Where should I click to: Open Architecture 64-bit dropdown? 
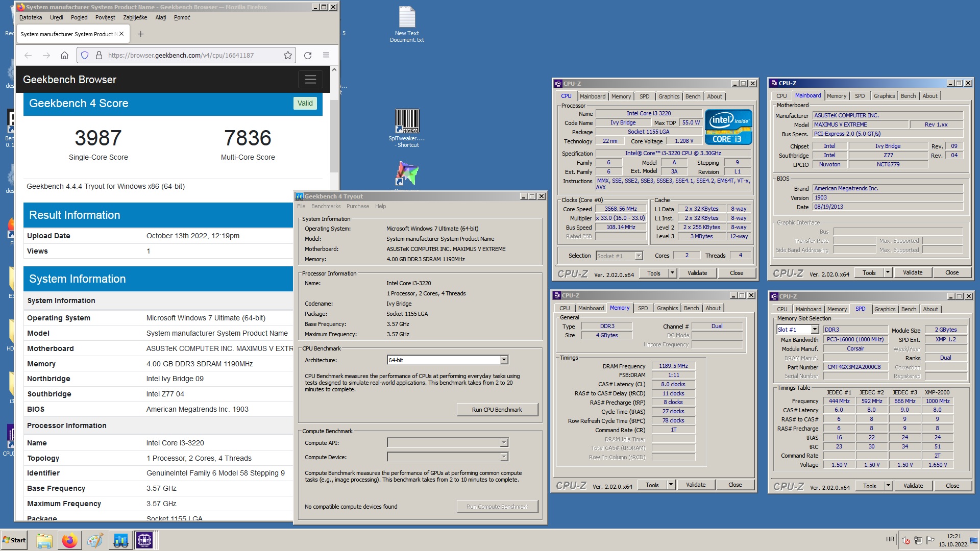(x=504, y=360)
